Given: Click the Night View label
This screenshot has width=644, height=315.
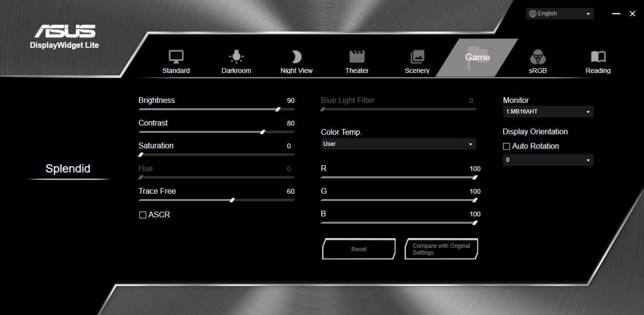Looking at the screenshot, I should [297, 71].
